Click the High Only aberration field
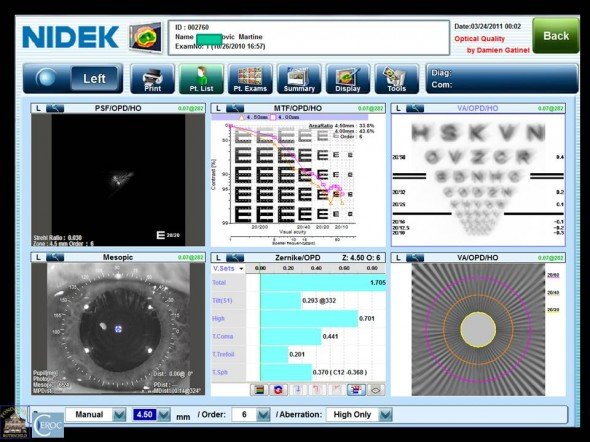This screenshot has height=442, width=590. 352,415
